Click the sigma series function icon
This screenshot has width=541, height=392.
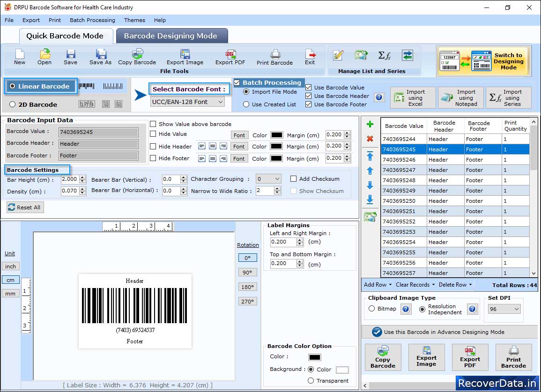(x=385, y=55)
